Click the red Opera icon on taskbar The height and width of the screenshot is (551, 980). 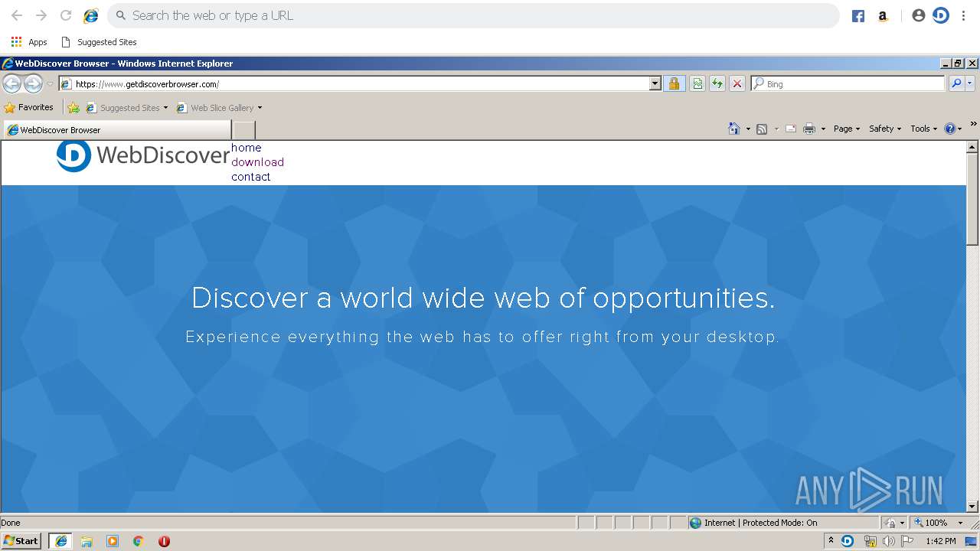[164, 541]
